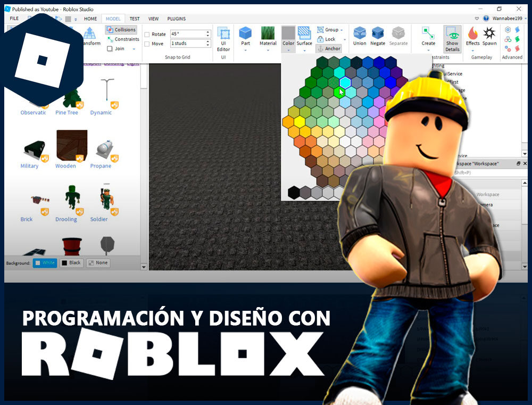Click the Part insert icon
532x405 pixels.
click(x=245, y=34)
